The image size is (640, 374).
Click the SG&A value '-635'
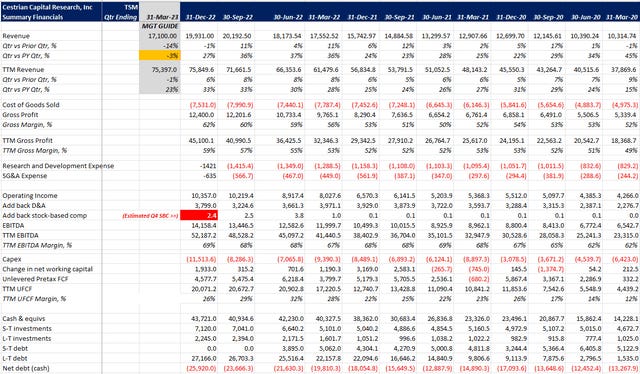[210, 176]
